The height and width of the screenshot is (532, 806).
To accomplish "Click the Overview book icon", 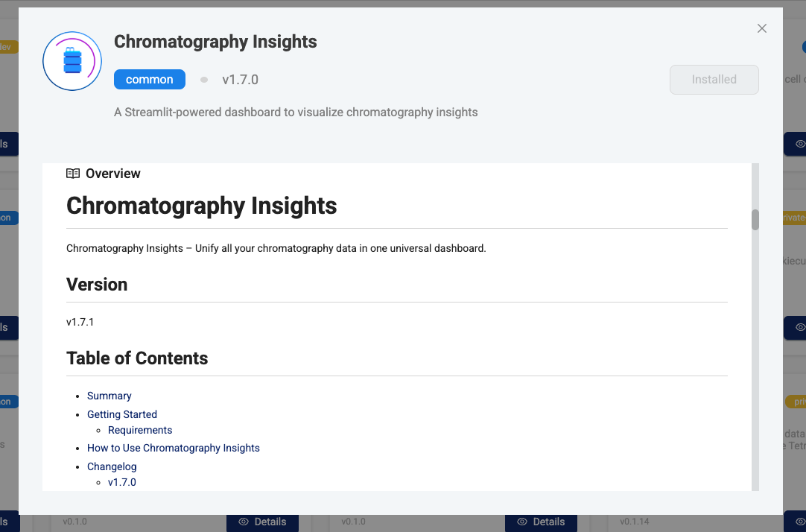I will (73, 174).
